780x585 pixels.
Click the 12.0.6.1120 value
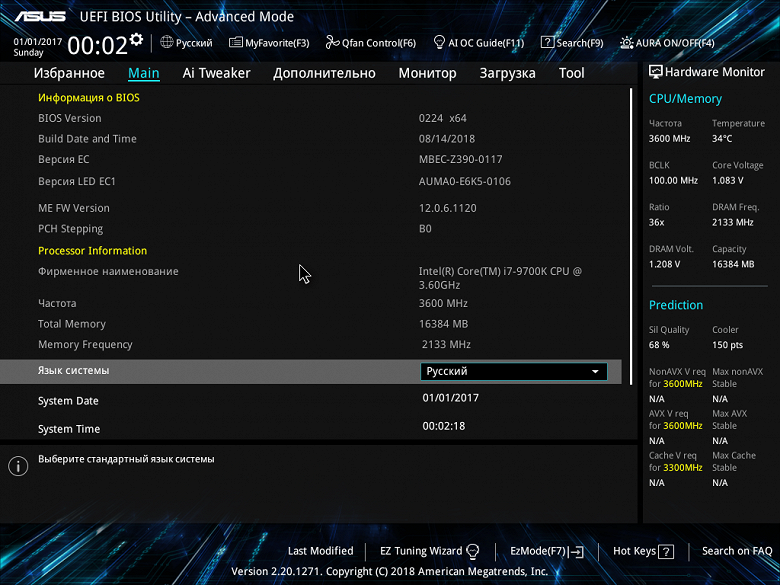(448, 208)
